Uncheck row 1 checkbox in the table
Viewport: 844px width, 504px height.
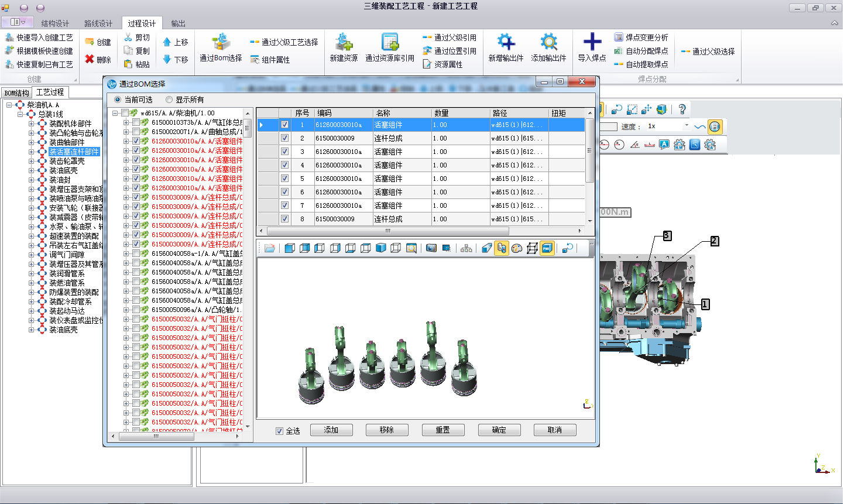tap(285, 125)
